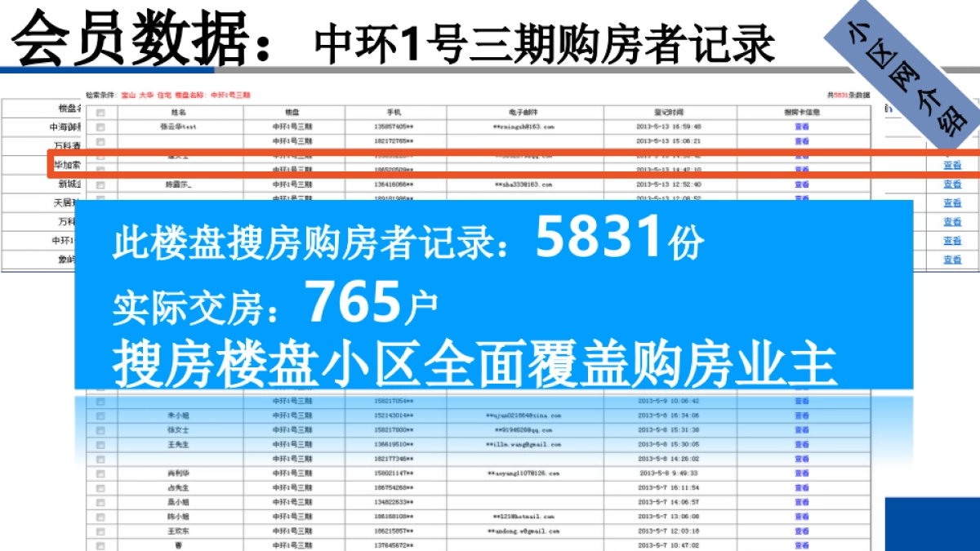Tick the checkbox for 王欢东's row
This screenshot has height=551, width=980.
(x=98, y=530)
